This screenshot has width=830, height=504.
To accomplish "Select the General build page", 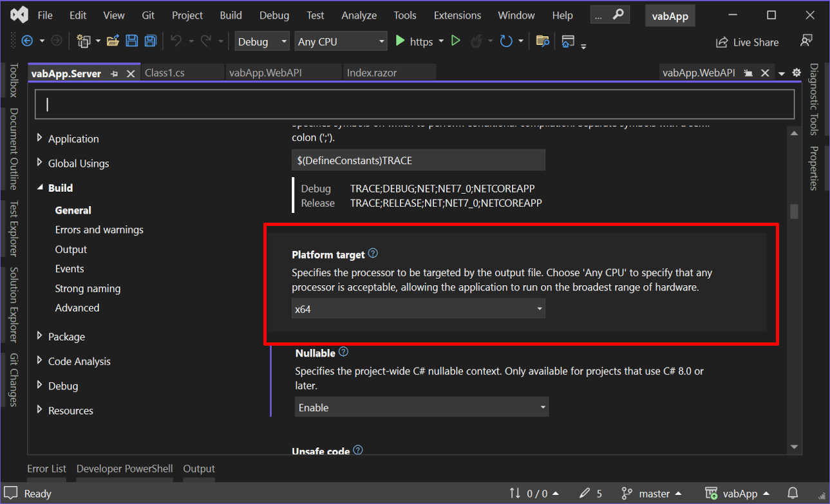I will (x=73, y=210).
